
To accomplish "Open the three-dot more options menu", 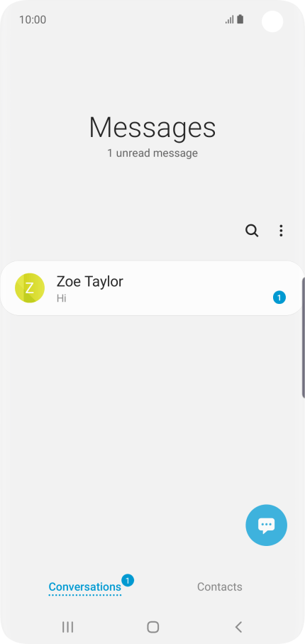I will coord(281,231).
